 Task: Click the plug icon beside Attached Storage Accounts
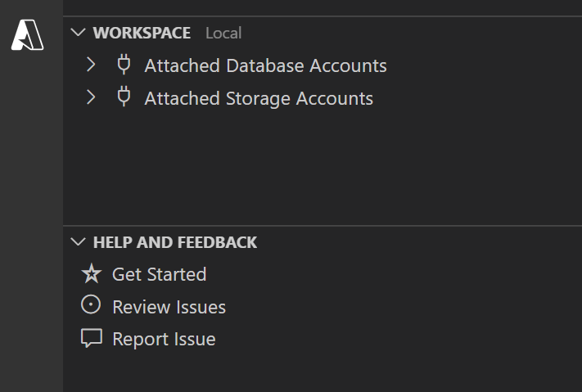[124, 97]
